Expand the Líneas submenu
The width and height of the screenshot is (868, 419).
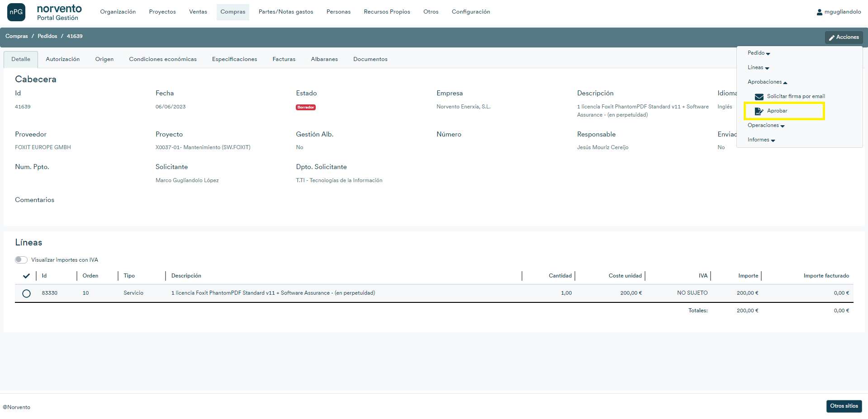tap(758, 67)
